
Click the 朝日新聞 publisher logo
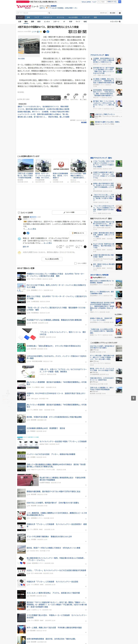coord(77,32)
